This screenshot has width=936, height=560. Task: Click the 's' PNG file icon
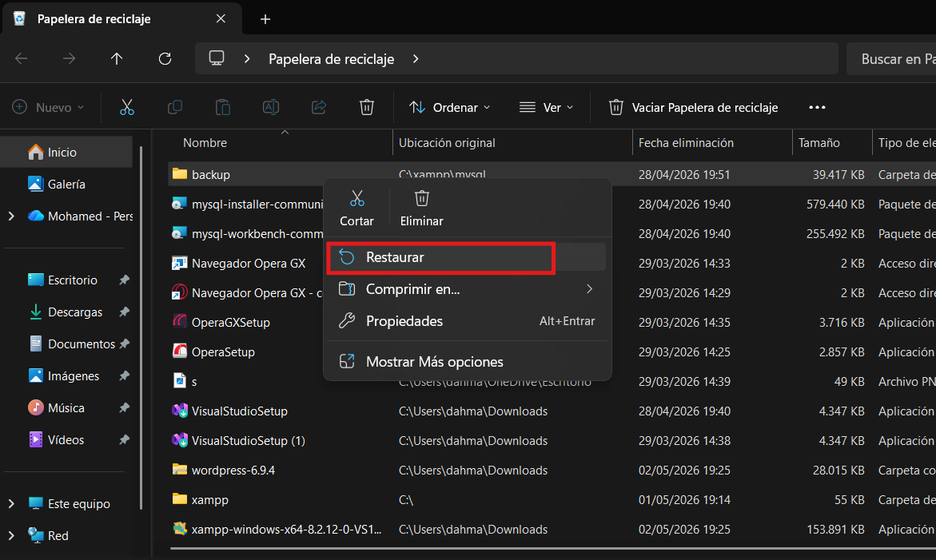pos(180,381)
